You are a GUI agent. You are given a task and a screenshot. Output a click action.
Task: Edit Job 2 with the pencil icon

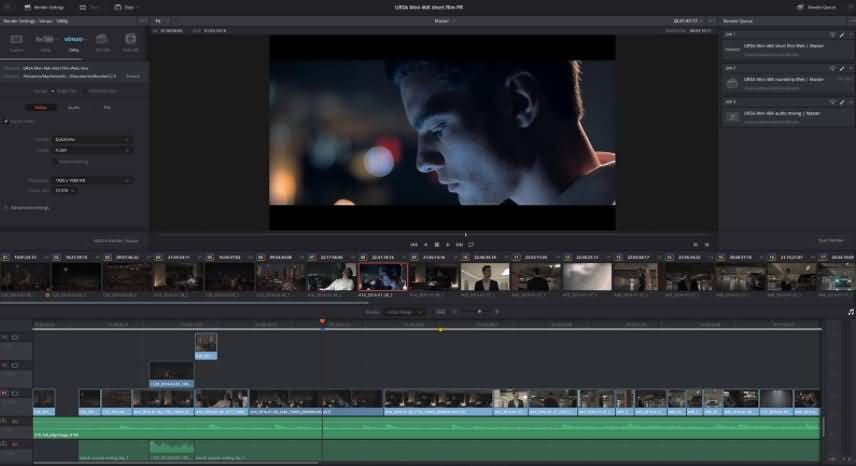(x=841, y=69)
